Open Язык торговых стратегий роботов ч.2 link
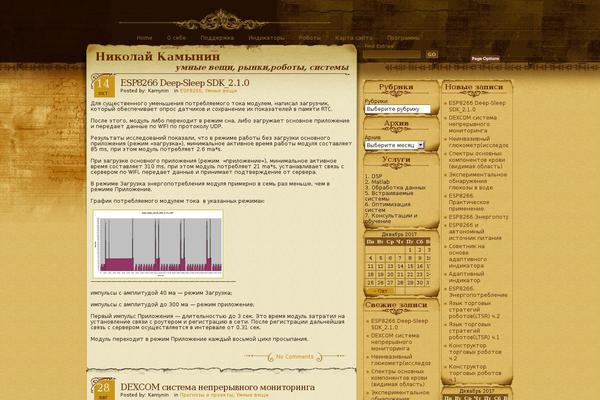Image resolution: width=600 pixels, height=400 pixels. 474,310
